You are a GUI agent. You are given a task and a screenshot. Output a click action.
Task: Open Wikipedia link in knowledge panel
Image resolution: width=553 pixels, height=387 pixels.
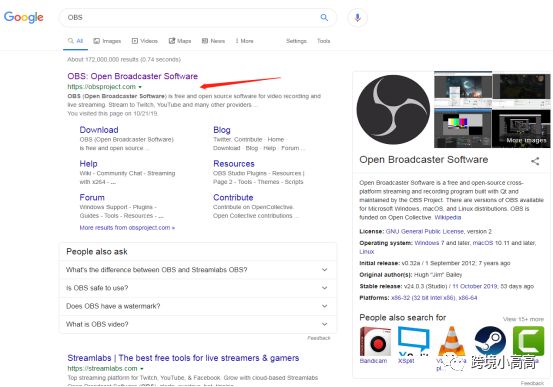[x=448, y=217]
